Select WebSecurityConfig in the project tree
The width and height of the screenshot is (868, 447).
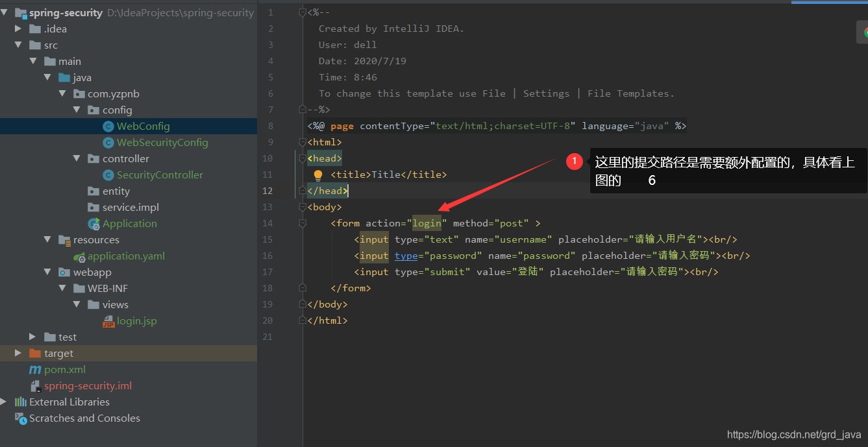[x=162, y=142]
